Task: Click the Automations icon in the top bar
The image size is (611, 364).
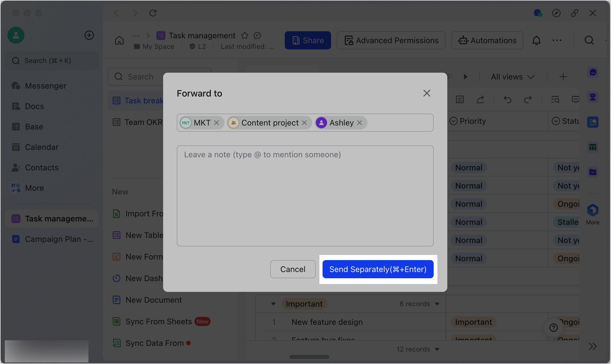Action: [487, 40]
